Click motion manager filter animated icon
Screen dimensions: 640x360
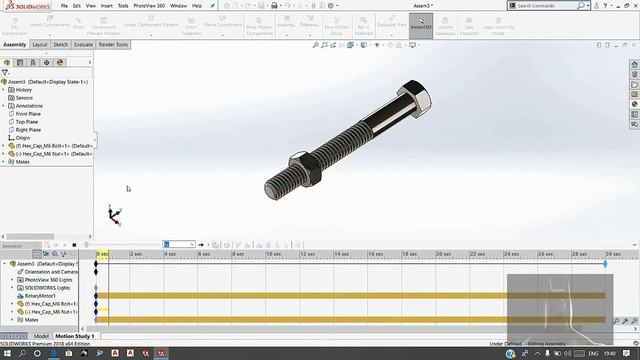pyautogui.click(x=46, y=254)
